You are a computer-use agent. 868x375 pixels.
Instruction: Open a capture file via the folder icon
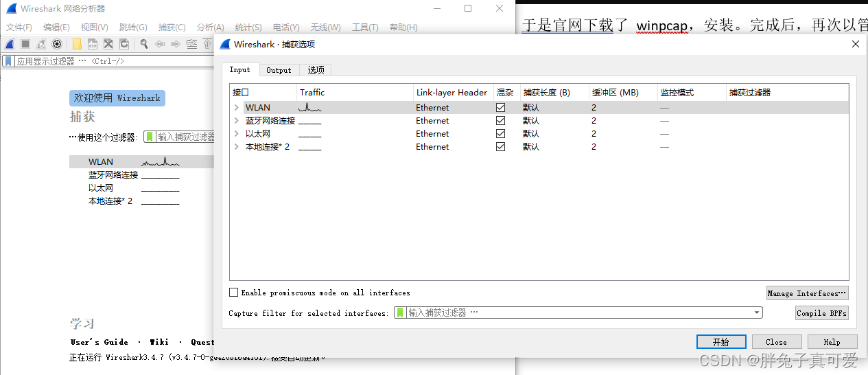(x=77, y=44)
